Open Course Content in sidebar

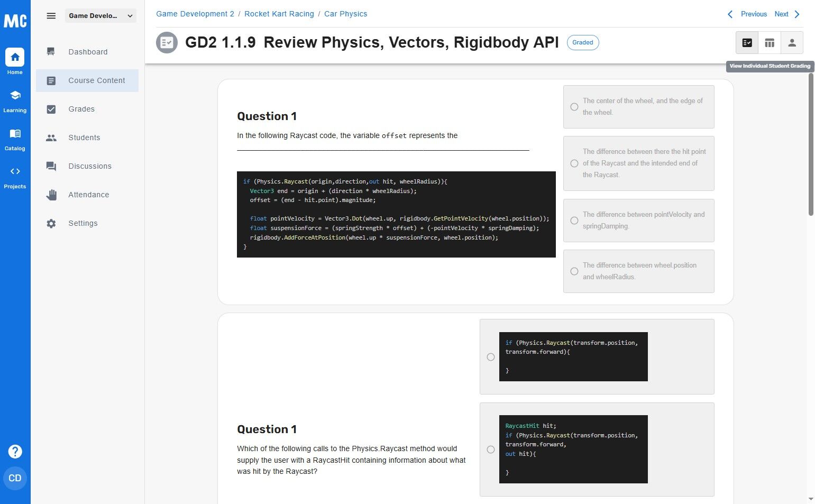[87, 80]
